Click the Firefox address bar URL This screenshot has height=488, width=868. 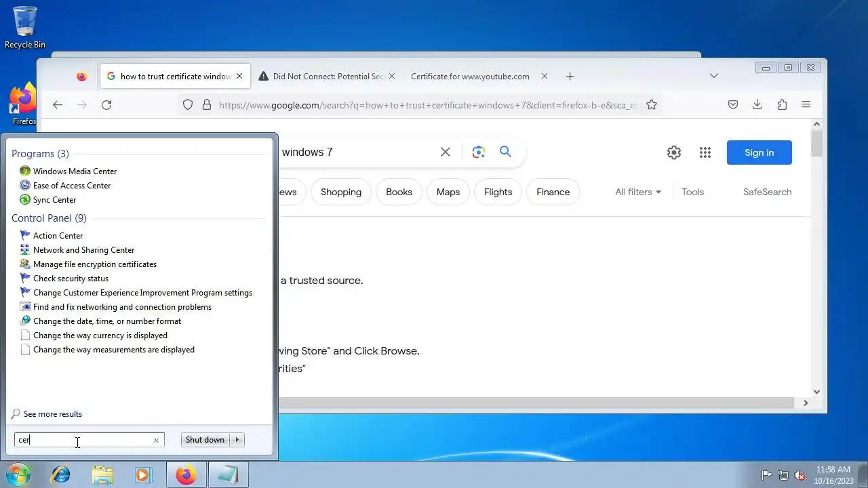428,105
